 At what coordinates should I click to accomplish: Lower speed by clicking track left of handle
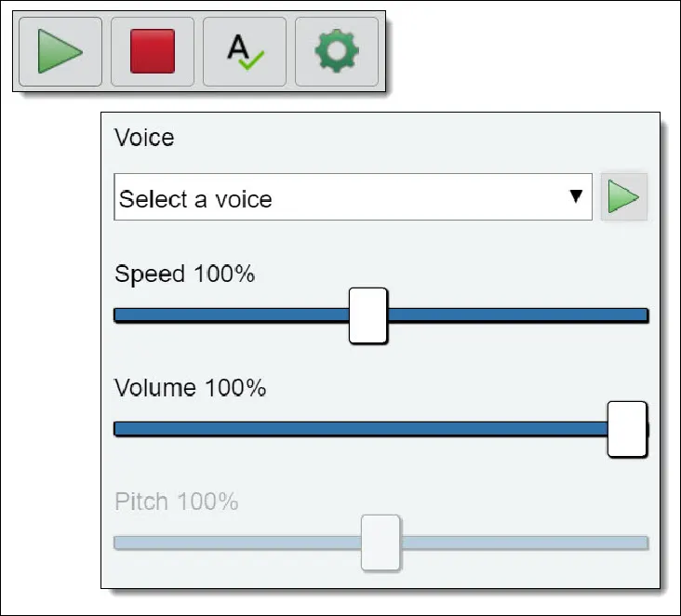coord(232,315)
